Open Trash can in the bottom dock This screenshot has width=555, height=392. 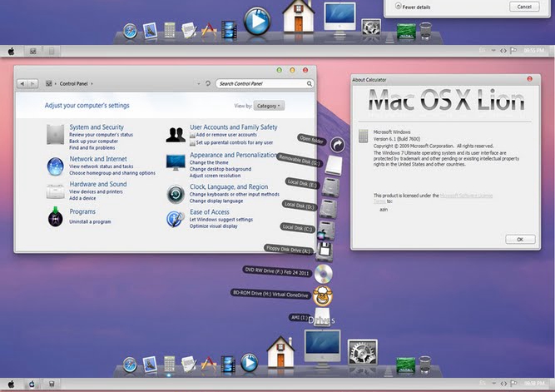pos(424,365)
